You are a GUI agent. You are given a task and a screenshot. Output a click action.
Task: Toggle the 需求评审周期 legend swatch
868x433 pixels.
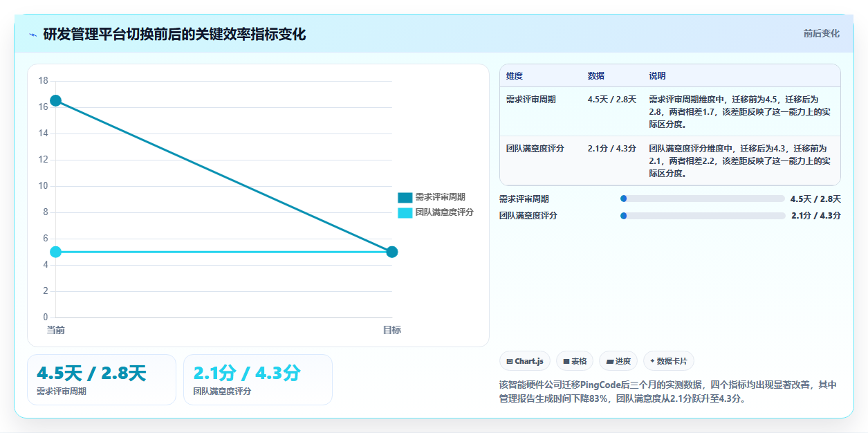(405, 197)
